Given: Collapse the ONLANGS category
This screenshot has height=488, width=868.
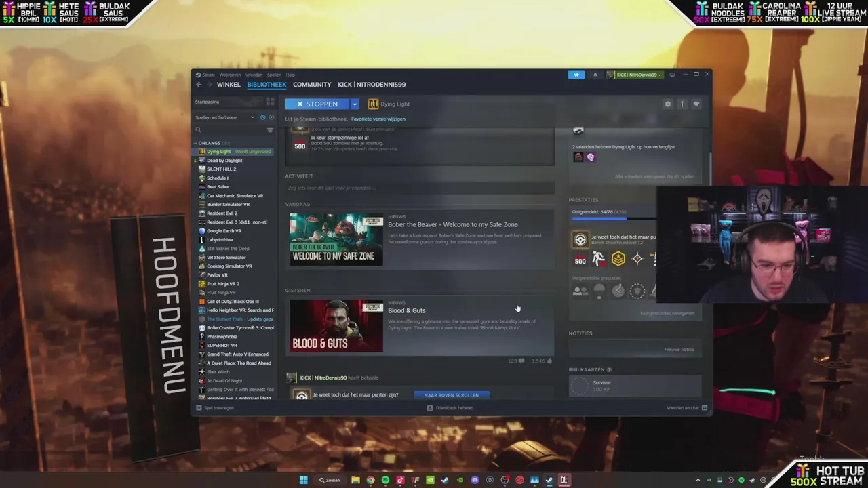Looking at the screenshot, I should click(x=209, y=143).
